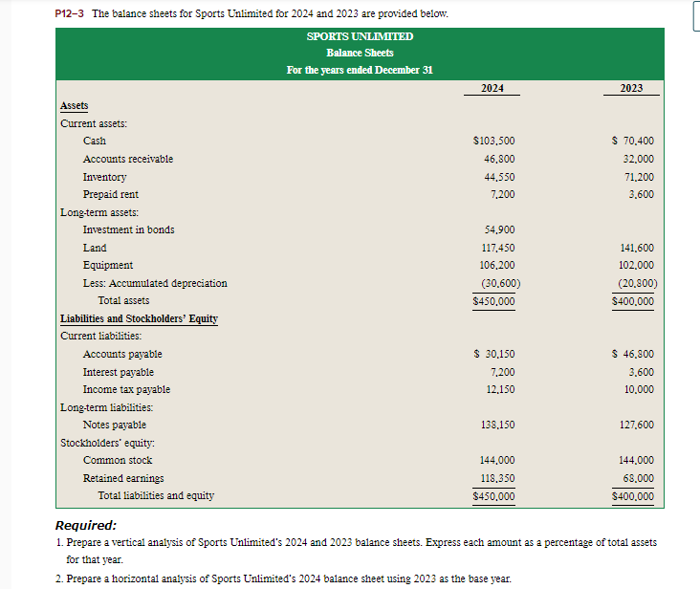This screenshot has height=589, width=700.
Task: Click requirement 1 about vertical analysis
Action: click(x=357, y=551)
